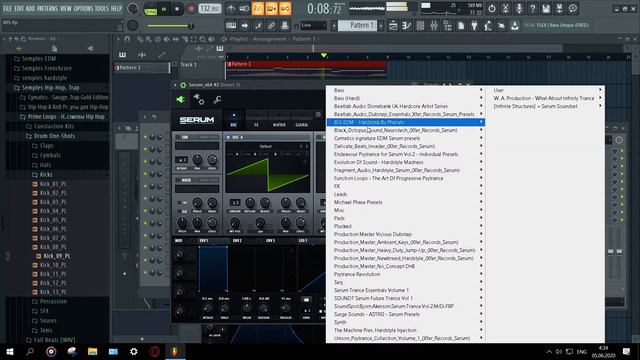
Task: Toggle the NOISE oscillator enable checkbox
Action: click(178, 180)
